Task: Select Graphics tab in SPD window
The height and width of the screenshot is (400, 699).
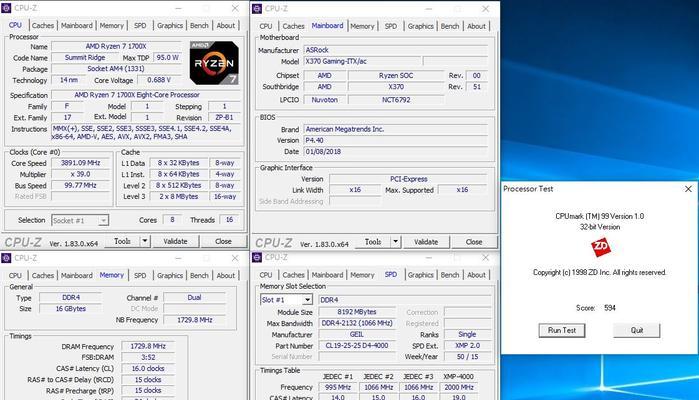Action: click(x=420, y=275)
